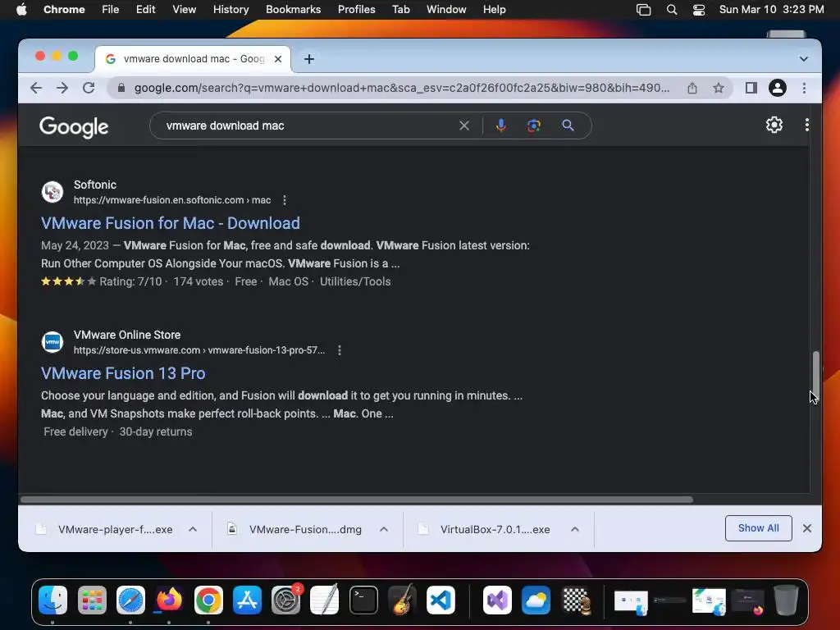Expand VMware-Fusion dmg download options
Image resolution: width=840 pixels, height=630 pixels.
coord(384,529)
